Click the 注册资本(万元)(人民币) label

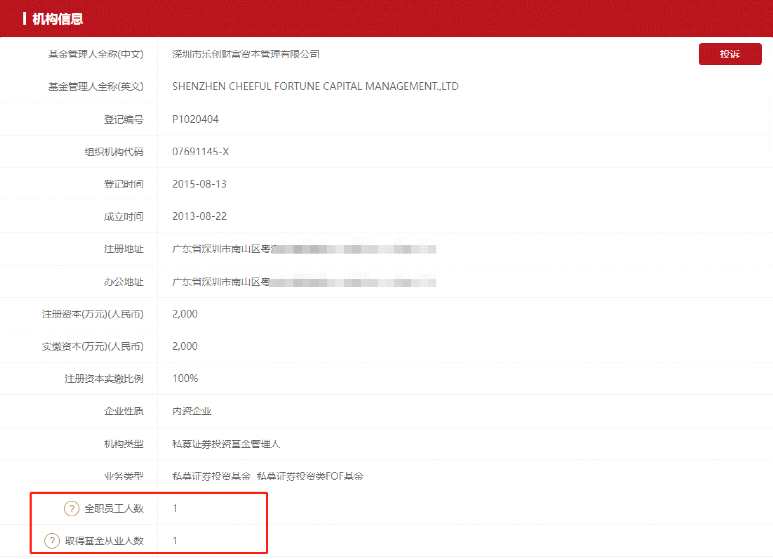93,314
